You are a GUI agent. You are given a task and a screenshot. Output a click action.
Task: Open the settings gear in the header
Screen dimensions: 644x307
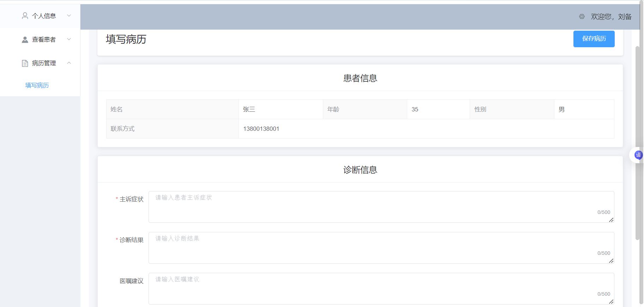click(582, 17)
